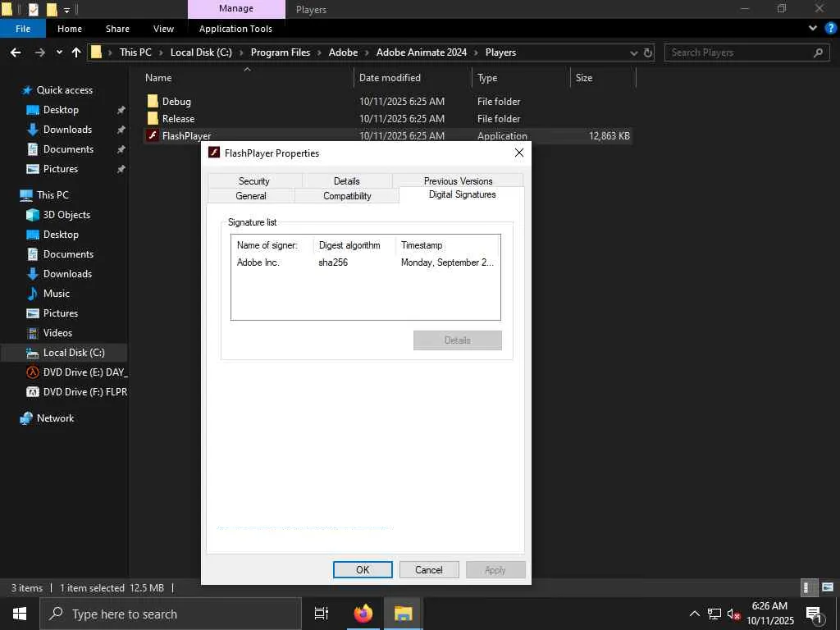This screenshot has width=840, height=630.
Task: Select the Digital Signatures tab
Action: [463, 195]
